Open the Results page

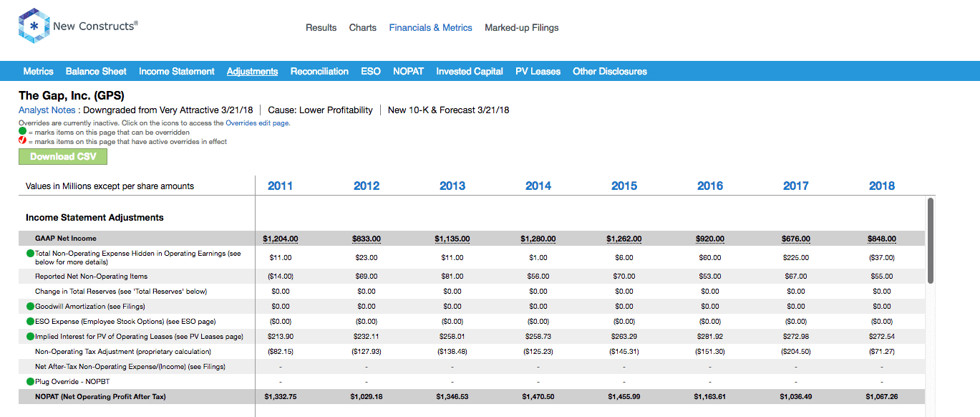tap(321, 28)
